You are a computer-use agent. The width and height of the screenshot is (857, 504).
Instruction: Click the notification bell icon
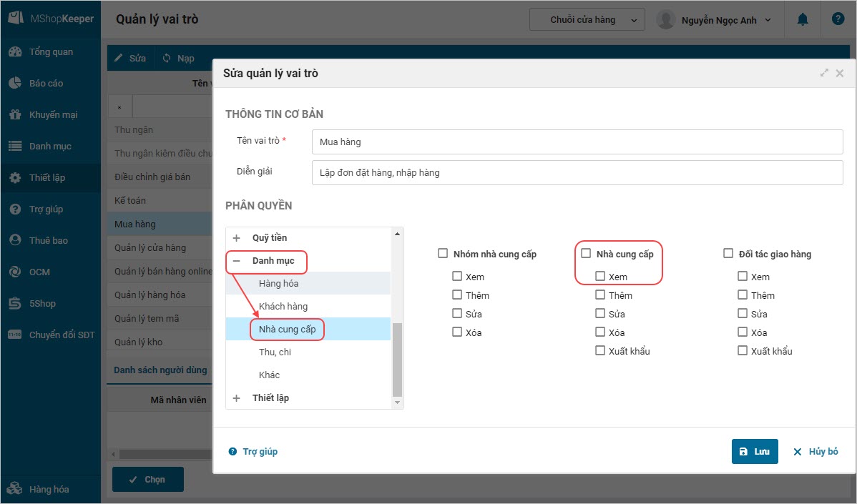[803, 20]
